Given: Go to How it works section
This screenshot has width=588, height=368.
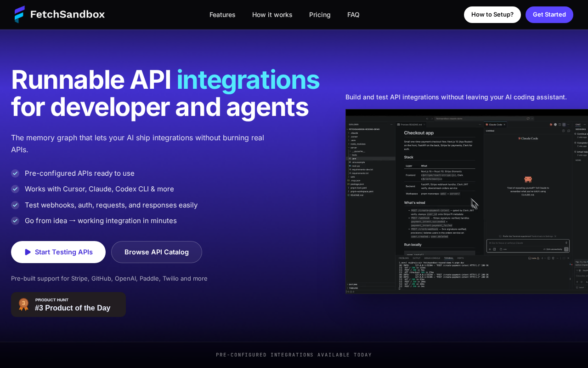Looking at the screenshot, I should [x=272, y=15].
